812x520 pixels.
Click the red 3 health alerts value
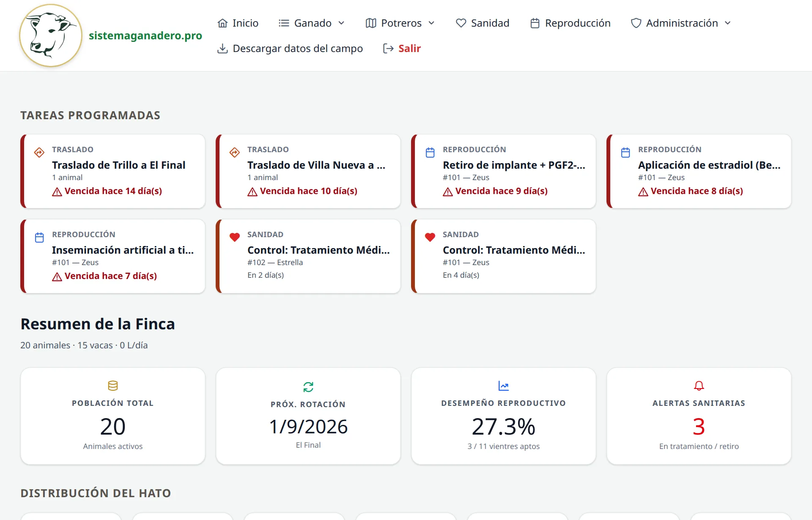(x=699, y=426)
